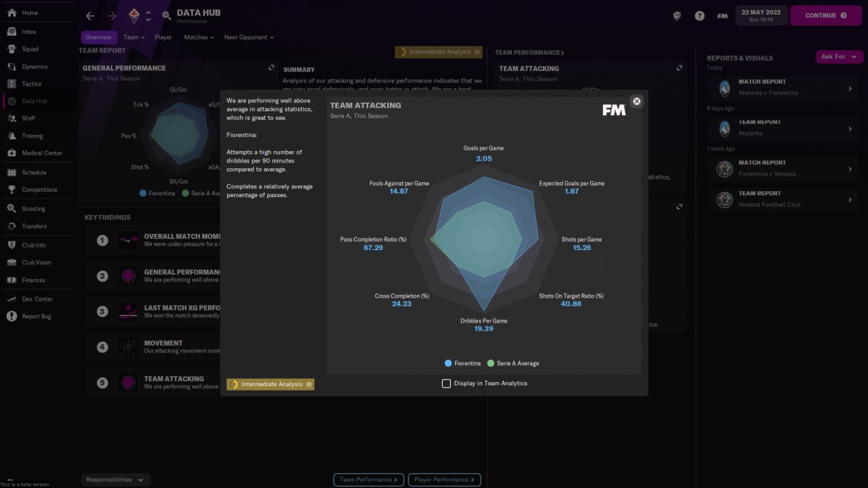868x488 pixels.
Task: Expand the Matches dropdown tab
Action: point(199,37)
